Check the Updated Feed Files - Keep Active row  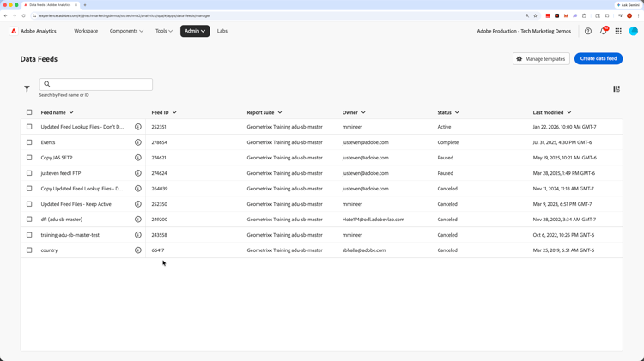(x=29, y=204)
